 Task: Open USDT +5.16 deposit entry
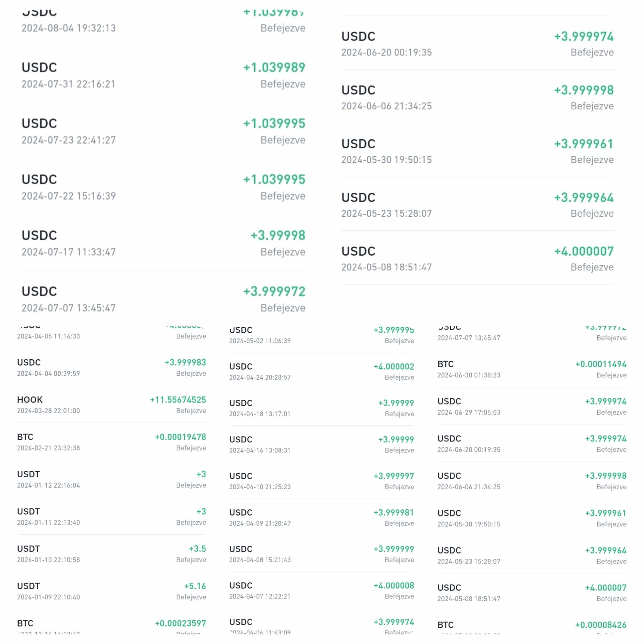(111, 591)
